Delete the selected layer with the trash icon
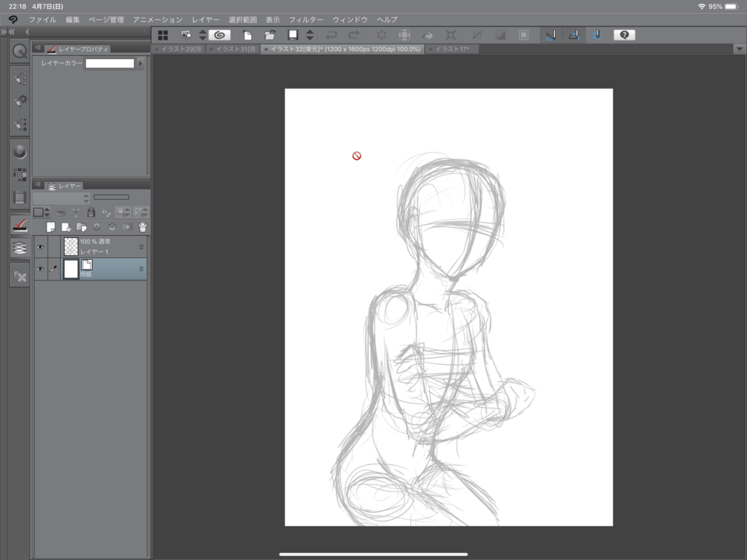 pyautogui.click(x=142, y=226)
